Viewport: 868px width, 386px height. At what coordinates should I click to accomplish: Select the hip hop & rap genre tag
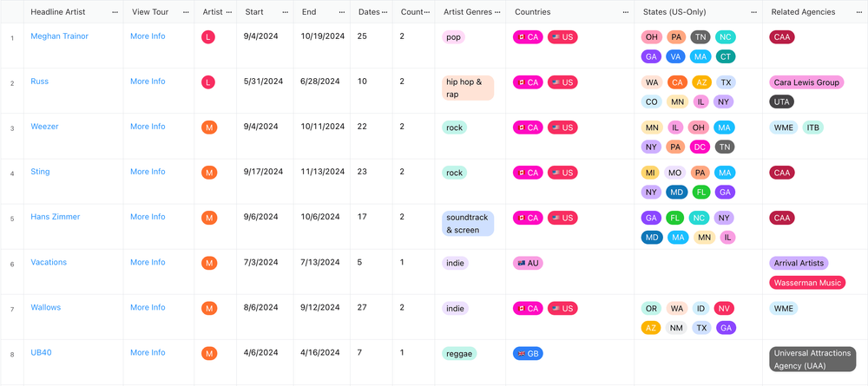(x=468, y=88)
